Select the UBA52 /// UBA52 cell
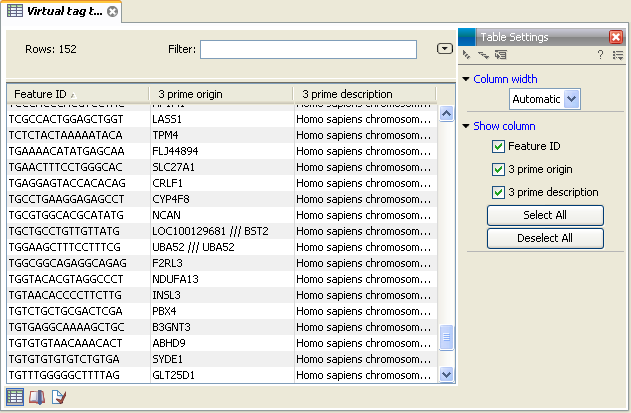 [x=222, y=247]
